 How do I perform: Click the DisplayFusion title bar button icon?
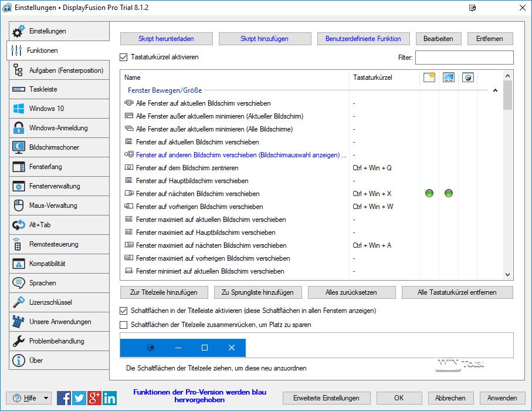pos(472,8)
